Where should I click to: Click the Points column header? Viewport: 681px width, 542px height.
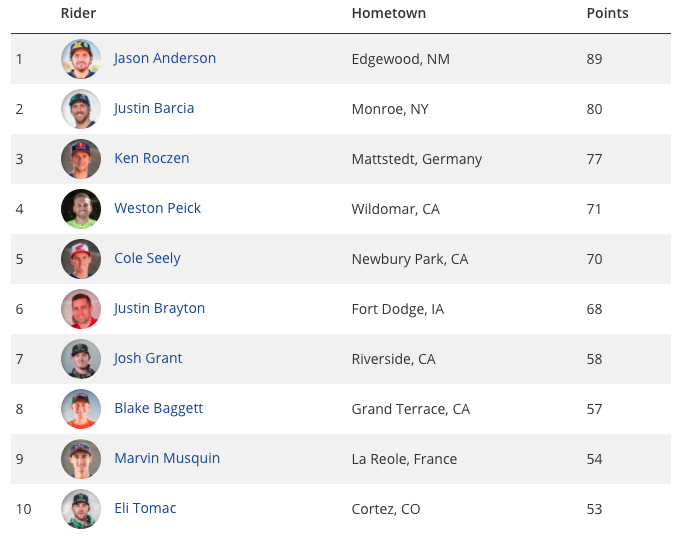click(x=607, y=13)
